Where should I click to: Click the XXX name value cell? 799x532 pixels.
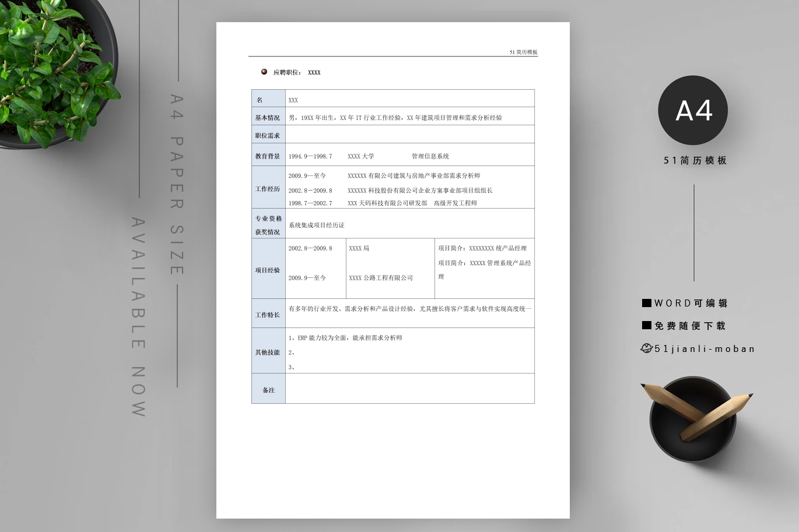click(x=410, y=98)
